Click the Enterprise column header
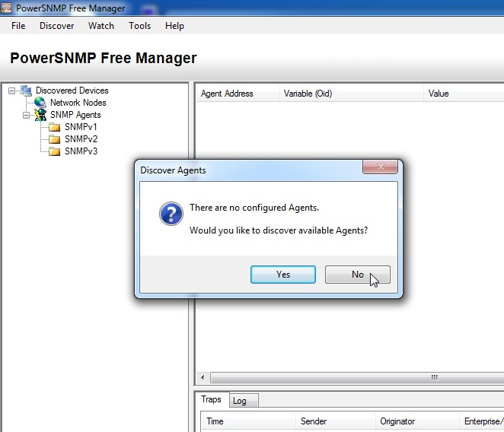 [481, 421]
